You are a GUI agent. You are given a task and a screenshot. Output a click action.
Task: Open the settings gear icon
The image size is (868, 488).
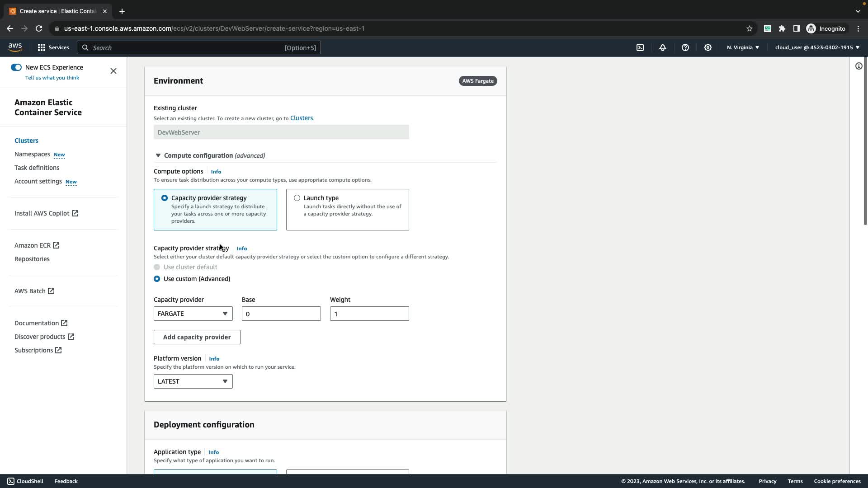708,47
